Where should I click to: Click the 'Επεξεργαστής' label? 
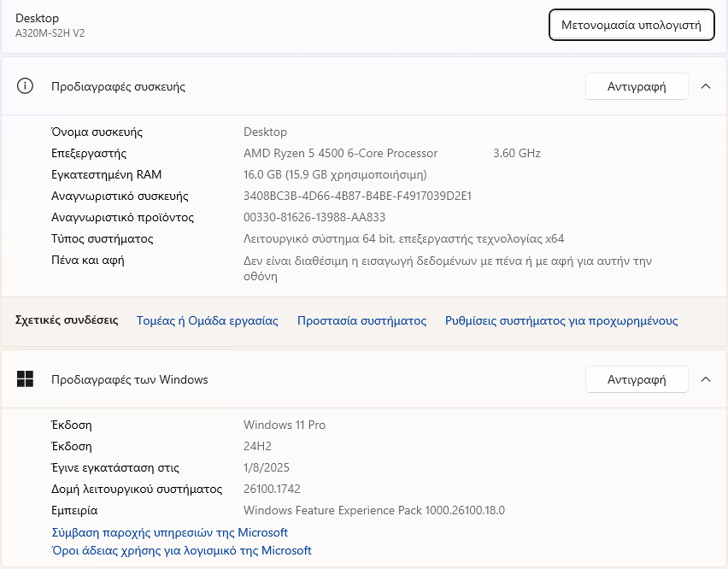click(89, 153)
